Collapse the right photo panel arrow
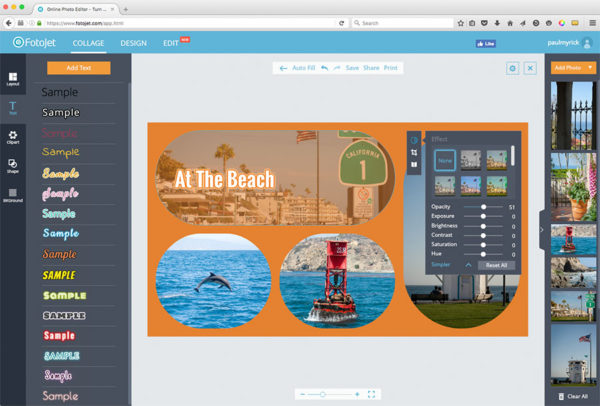Screen dimensions: 600x406 click(542, 230)
